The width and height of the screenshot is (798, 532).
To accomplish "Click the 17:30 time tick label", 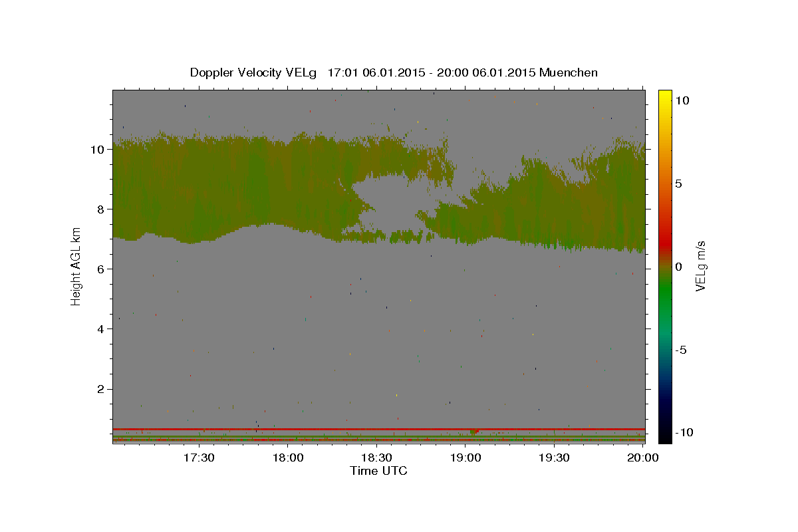I will tap(199, 458).
